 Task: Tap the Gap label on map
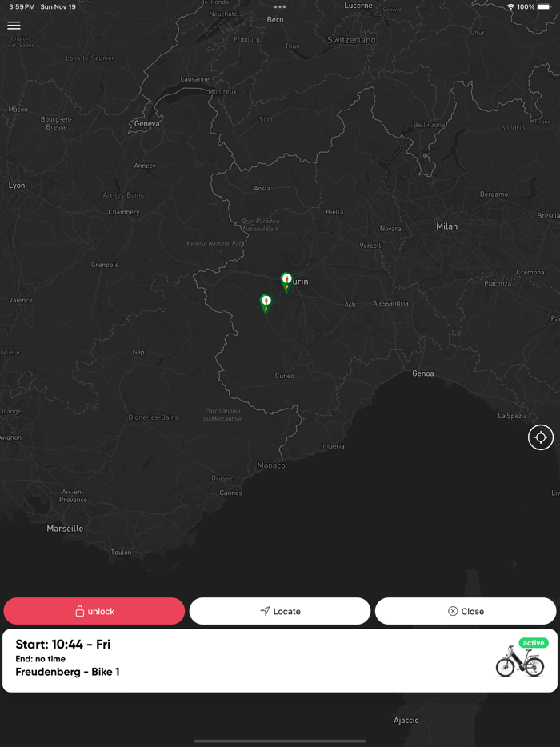(x=138, y=353)
